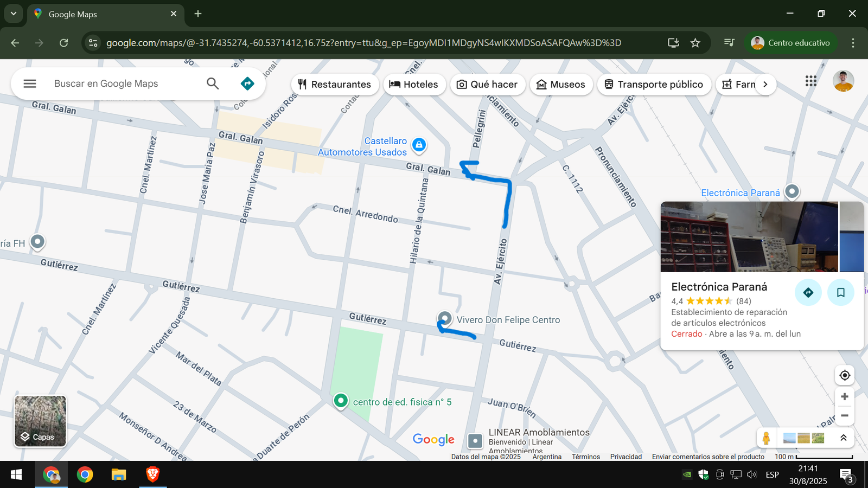The width and height of the screenshot is (868, 488).
Task: Select the Google Maps tab
Action: pyautogui.click(x=106, y=14)
